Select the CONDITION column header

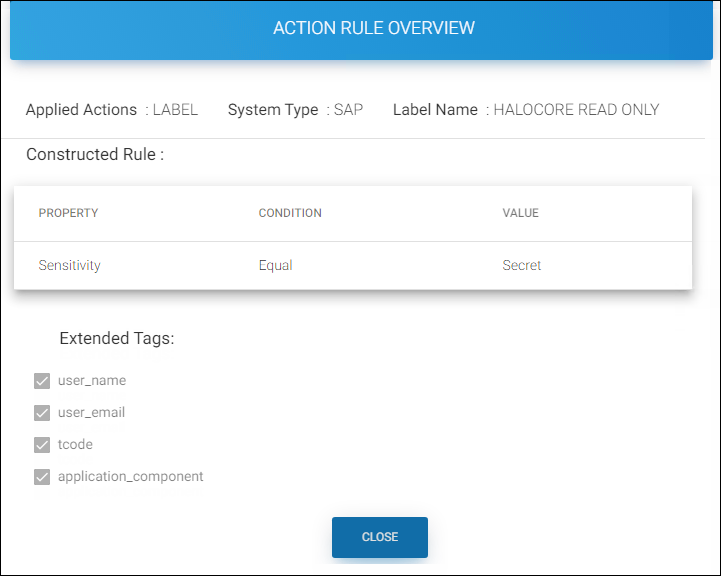tap(290, 213)
